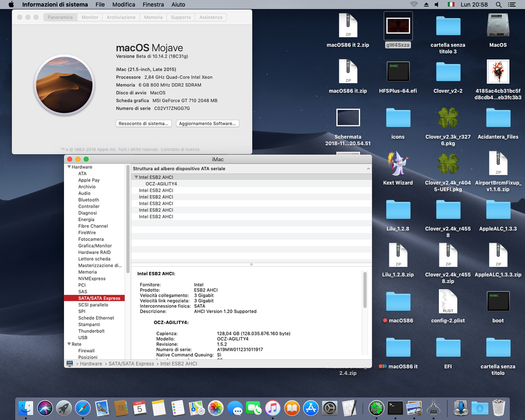Open the Trash in the Dock
Image resolution: width=525 pixels, height=420 pixels.
[499, 408]
